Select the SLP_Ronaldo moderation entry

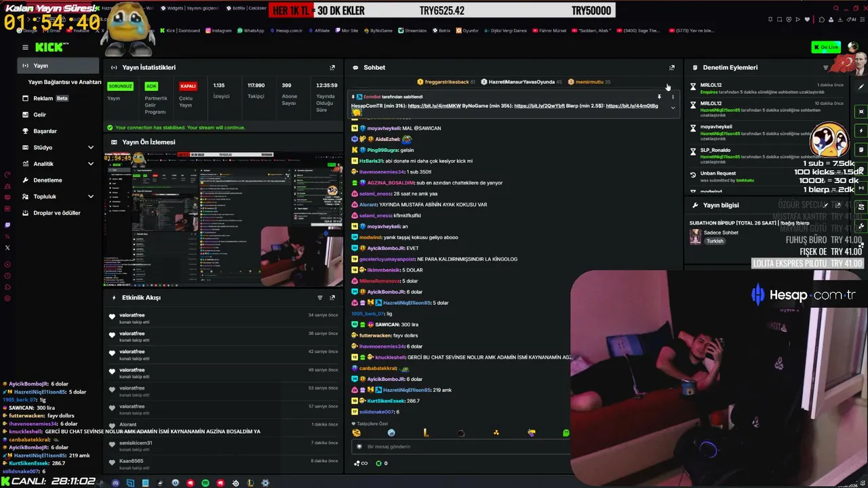754,156
